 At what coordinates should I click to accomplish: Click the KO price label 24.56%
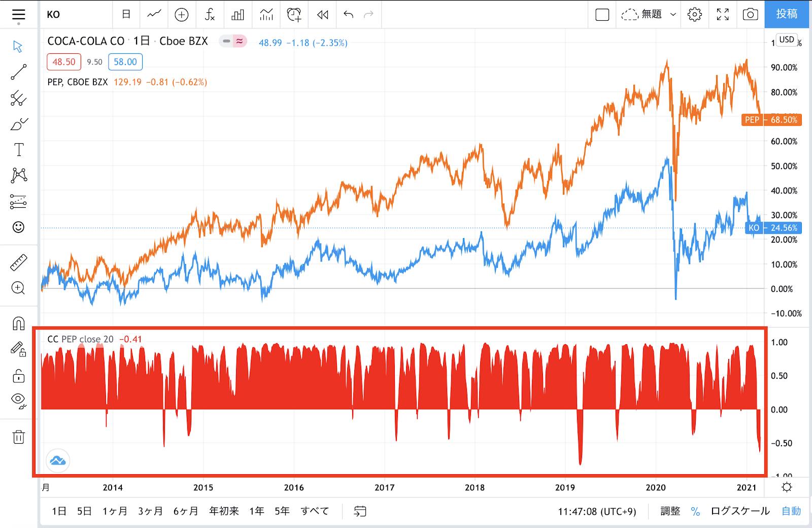click(x=773, y=228)
